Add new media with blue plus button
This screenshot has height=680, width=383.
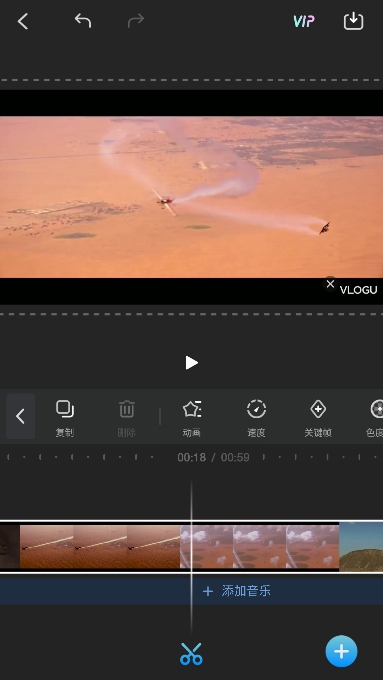tap(341, 651)
